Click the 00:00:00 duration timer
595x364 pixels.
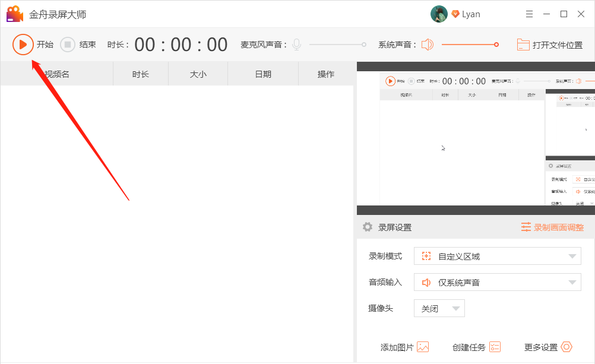181,45
